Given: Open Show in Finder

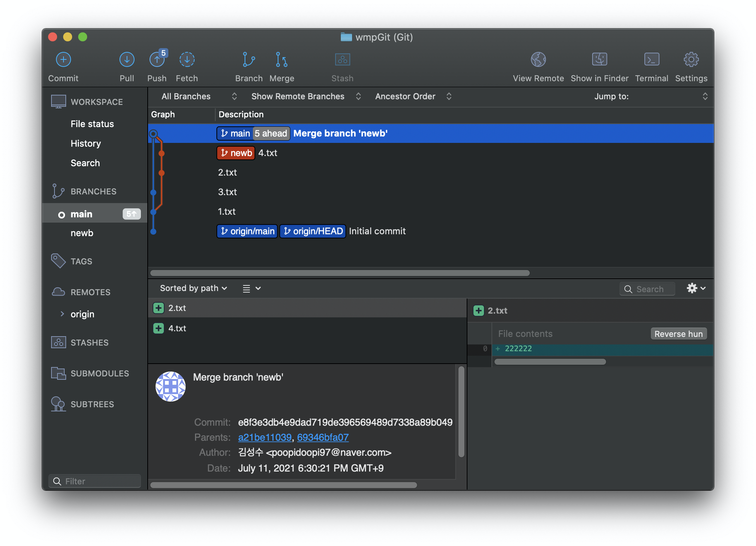Looking at the screenshot, I should (x=599, y=60).
